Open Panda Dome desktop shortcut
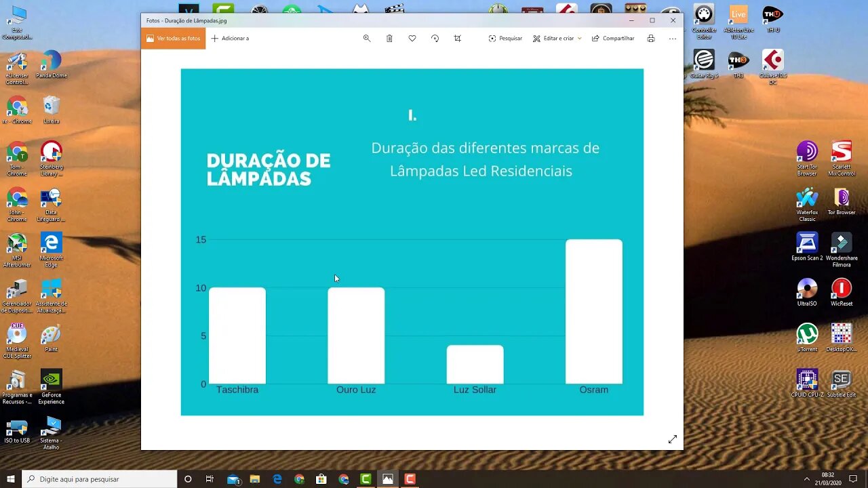Viewport: 868px width, 488px height. click(52, 65)
